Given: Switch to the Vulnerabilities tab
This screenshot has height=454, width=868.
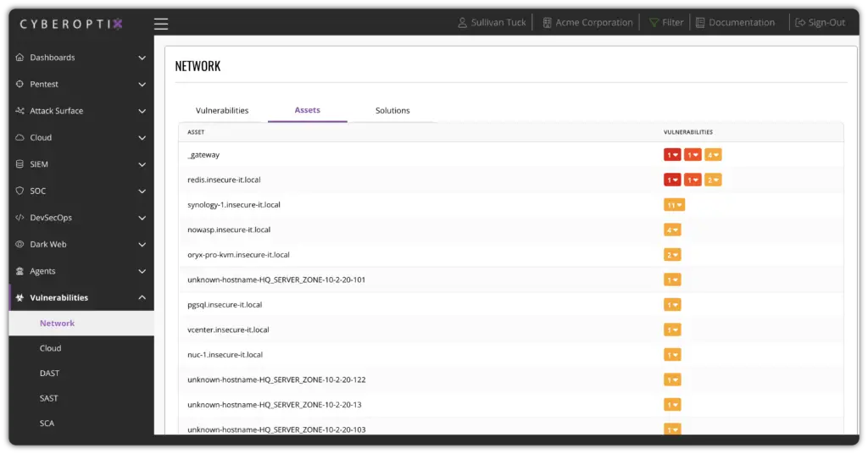Looking at the screenshot, I should click(x=222, y=111).
